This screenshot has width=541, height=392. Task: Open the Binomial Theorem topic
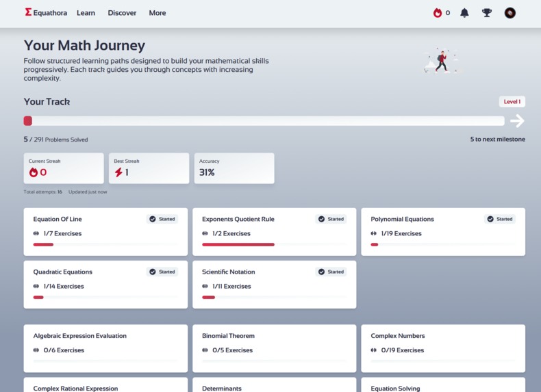point(275,348)
